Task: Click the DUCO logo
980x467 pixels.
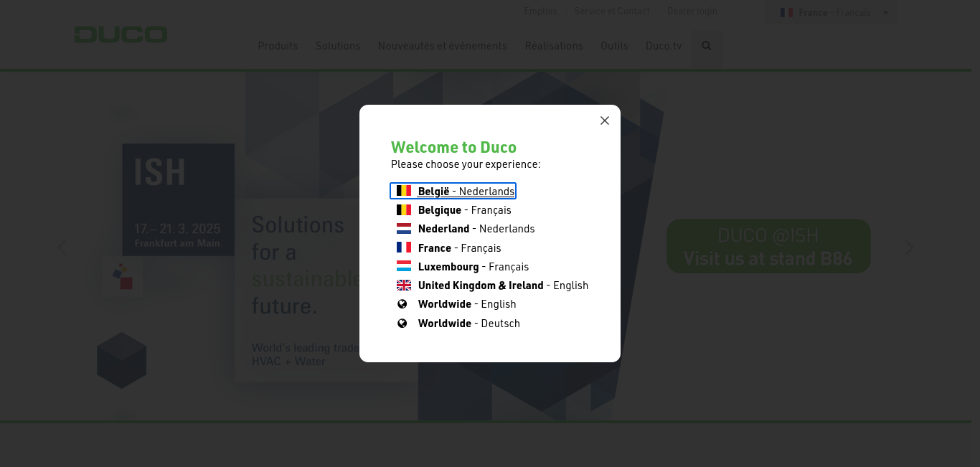Action: [x=121, y=34]
